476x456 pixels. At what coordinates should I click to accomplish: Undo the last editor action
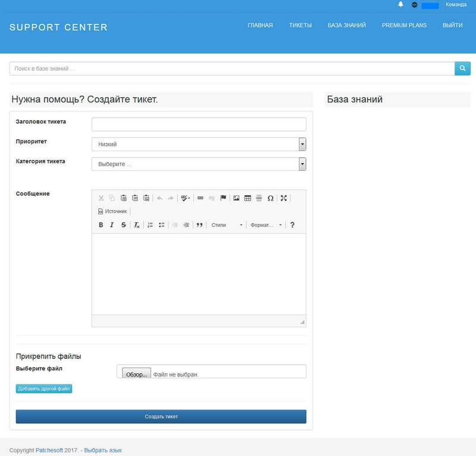tap(159, 198)
